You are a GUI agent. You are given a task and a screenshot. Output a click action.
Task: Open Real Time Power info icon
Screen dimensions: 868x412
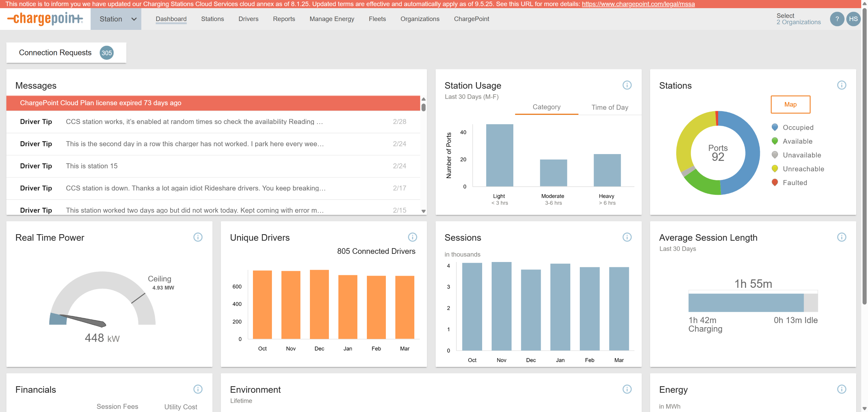pyautogui.click(x=198, y=237)
